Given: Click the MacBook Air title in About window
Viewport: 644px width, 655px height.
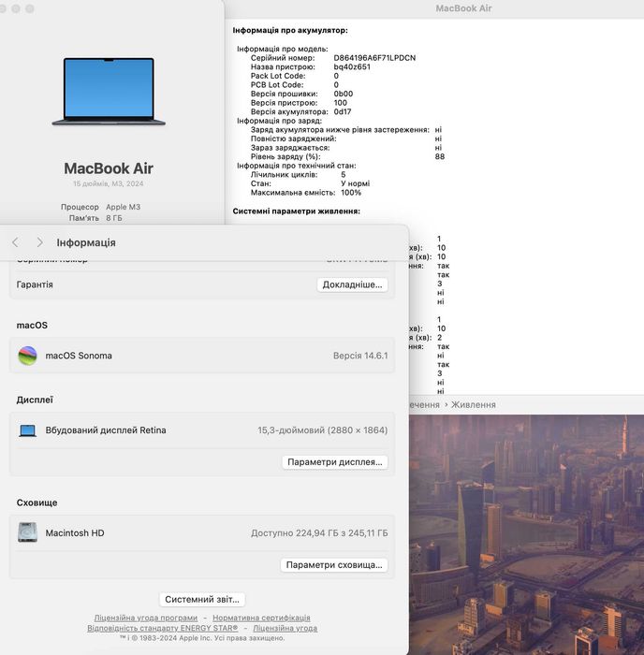Looking at the screenshot, I should [x=109, y=168].
